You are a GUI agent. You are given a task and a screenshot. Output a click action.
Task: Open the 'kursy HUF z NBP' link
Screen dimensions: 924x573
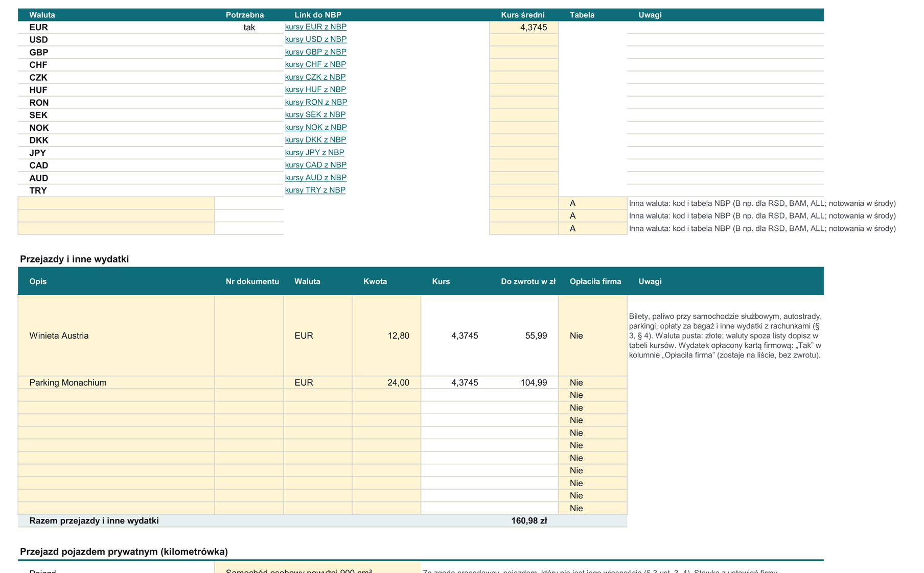click(315, 89)
